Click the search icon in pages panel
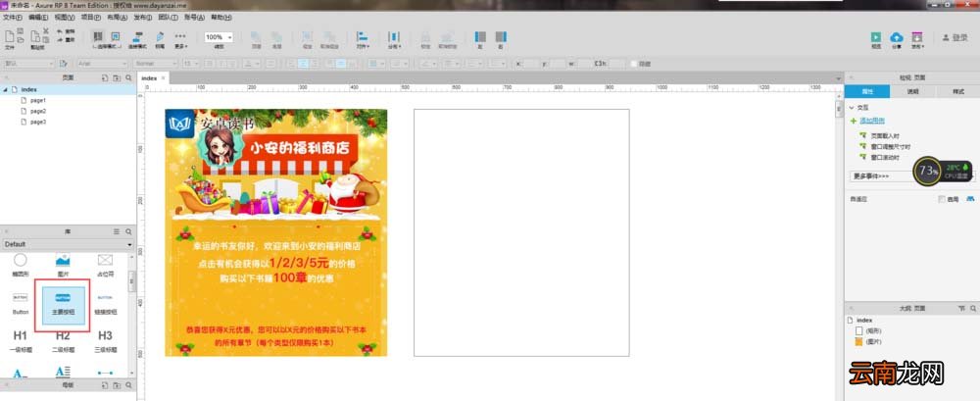The image size is (980, 401). coord(128,77)
